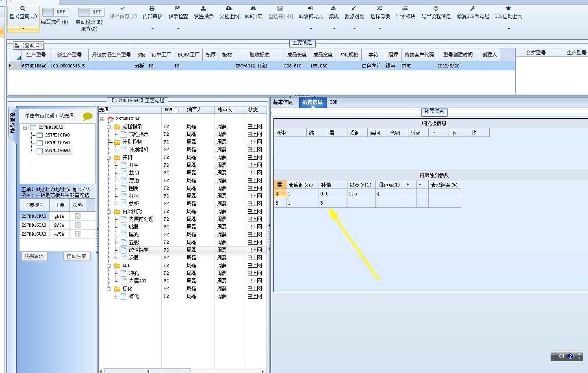Click the ECN自动上网 star icon
The image size is (588, 373).
pos(508,8)
